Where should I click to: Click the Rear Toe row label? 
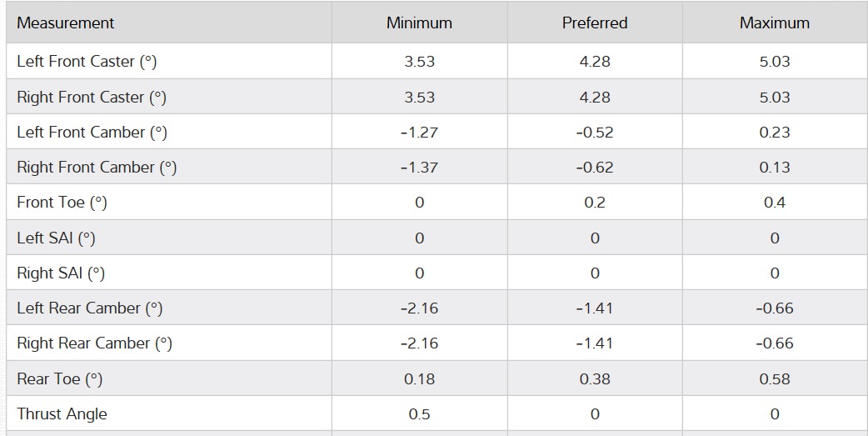tap(59, 379)
